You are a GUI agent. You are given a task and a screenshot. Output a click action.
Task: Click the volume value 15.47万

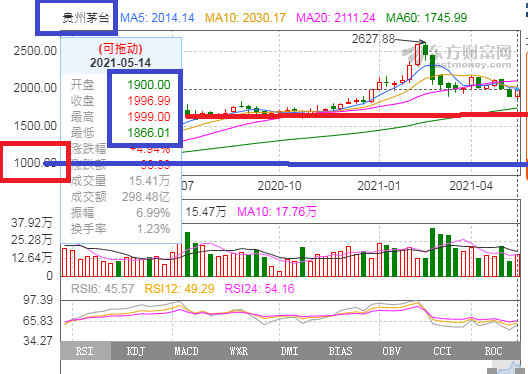point(206,212)
